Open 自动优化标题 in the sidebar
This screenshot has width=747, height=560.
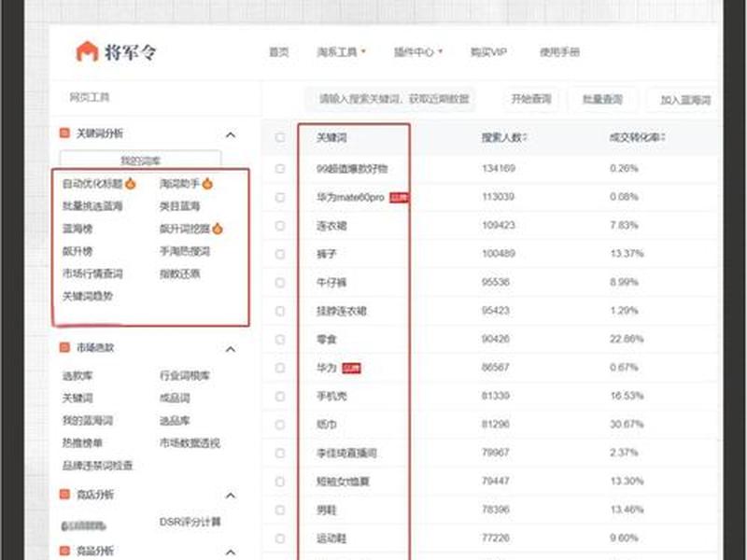click(92, 183)
